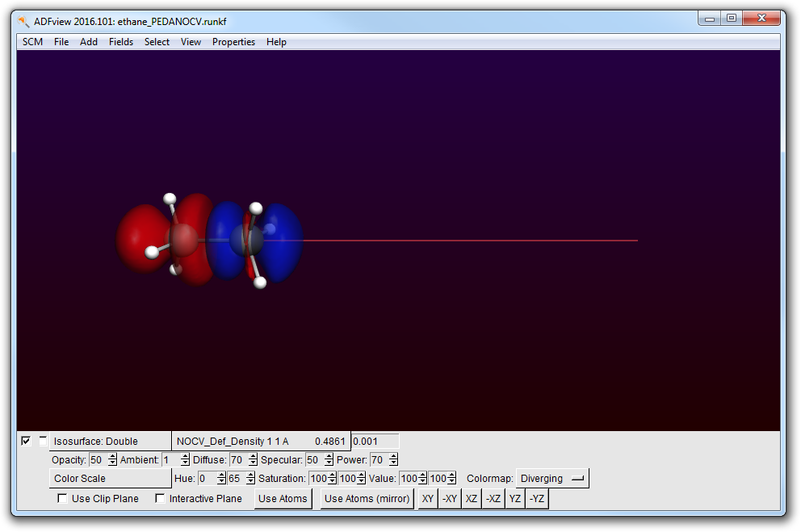
Task: Click the red axis line in viewport
Action: point(470,240)
